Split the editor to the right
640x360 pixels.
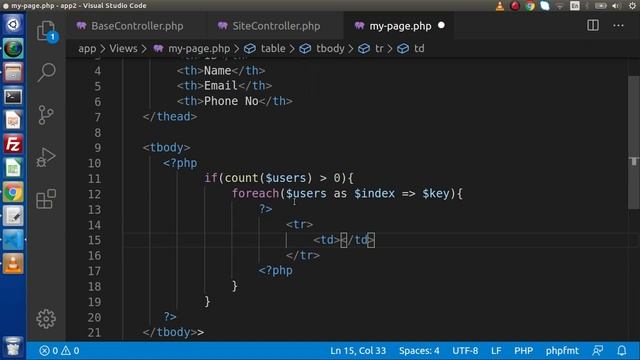tap(593, 26)
